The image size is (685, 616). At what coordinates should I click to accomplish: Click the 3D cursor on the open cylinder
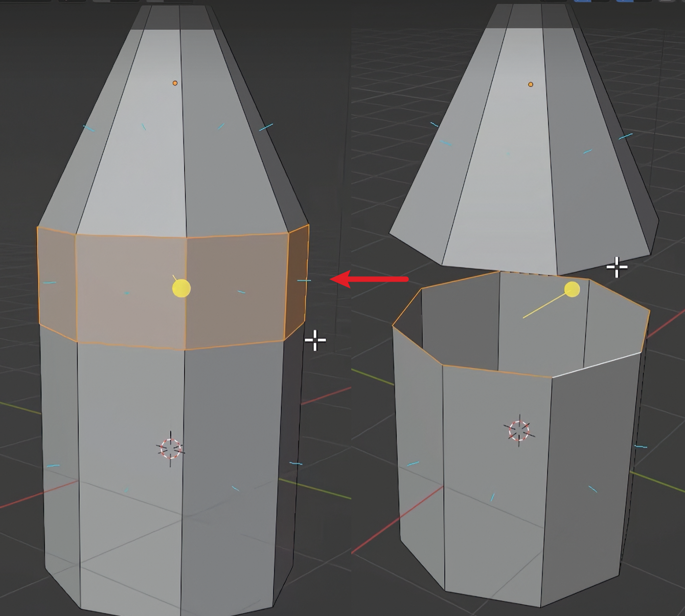tap(519, 431)
